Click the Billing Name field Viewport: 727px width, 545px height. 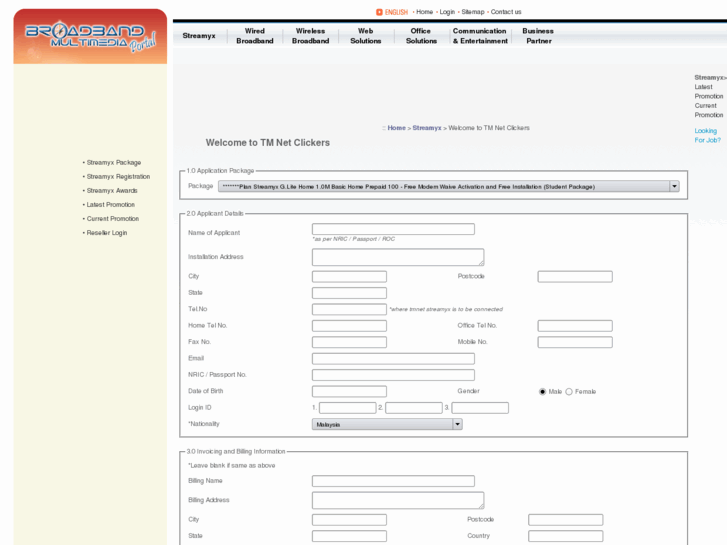[393, 481]
